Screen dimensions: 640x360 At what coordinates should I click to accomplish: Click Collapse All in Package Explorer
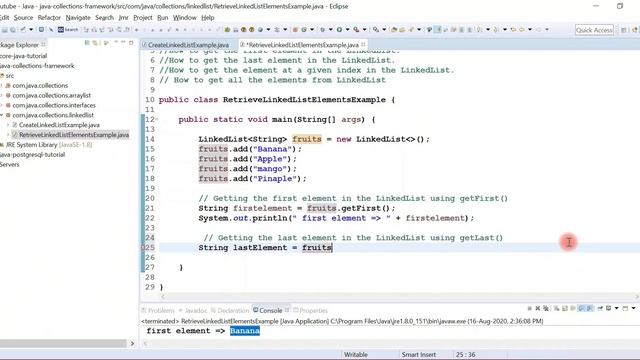pyautogui.click(x=87, y=43)
